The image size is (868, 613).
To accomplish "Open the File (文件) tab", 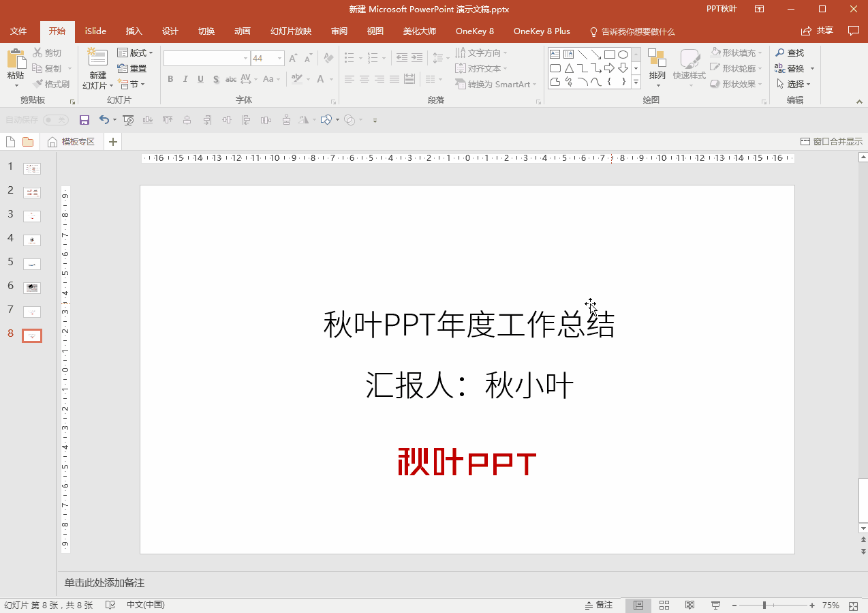I will [18, 31].
